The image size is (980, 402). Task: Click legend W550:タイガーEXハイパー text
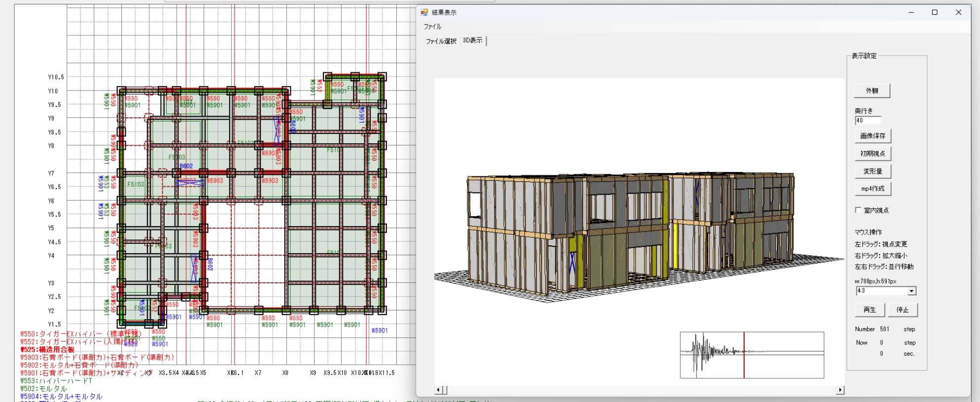pyautogui.click(x=82, y=334)
